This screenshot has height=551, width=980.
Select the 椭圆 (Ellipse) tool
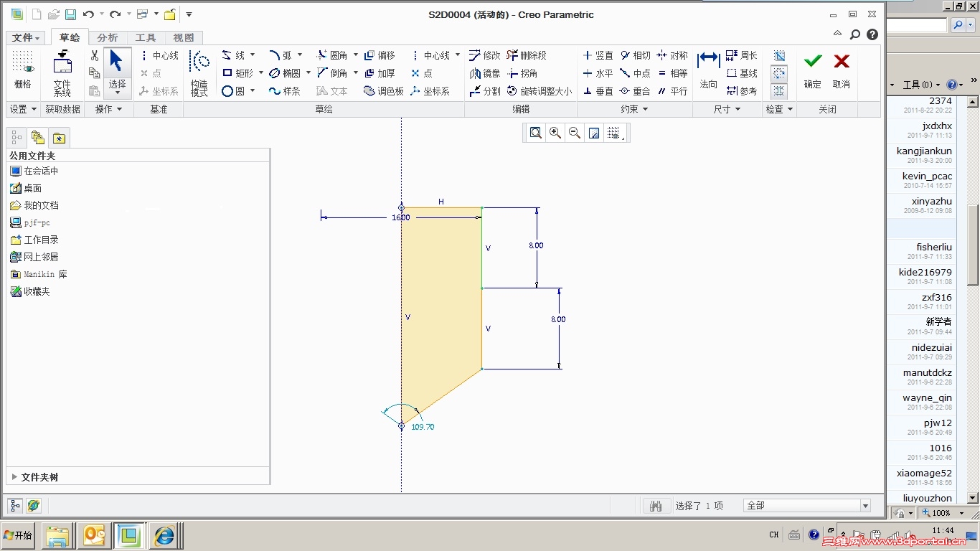tap(285, 73)
